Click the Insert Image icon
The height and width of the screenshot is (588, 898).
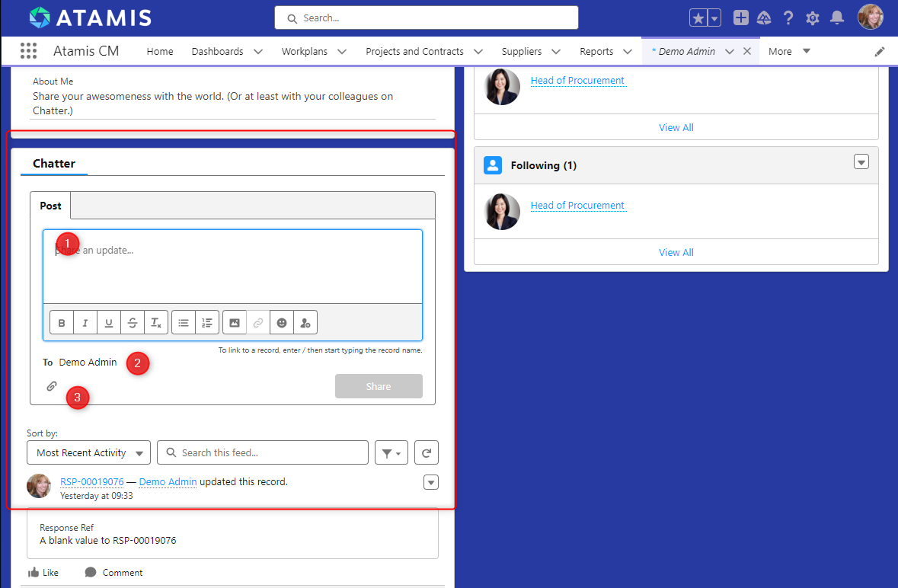pyautogui.click(x=235, y=323)
